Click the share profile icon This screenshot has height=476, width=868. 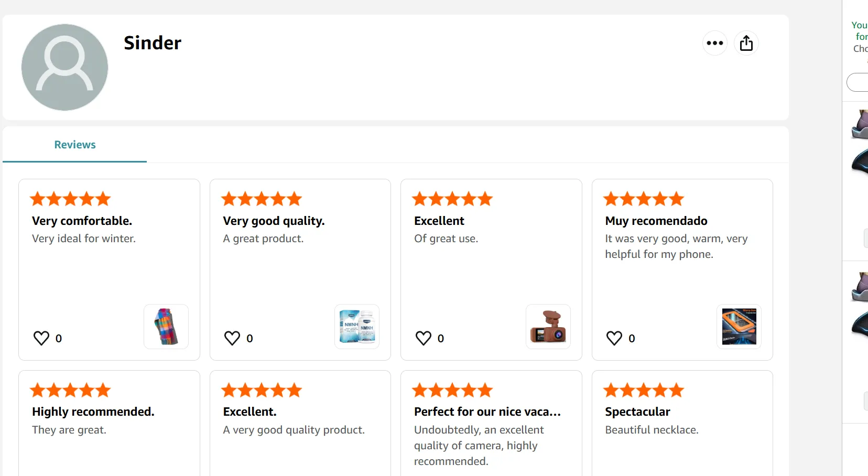coord(746,43)
